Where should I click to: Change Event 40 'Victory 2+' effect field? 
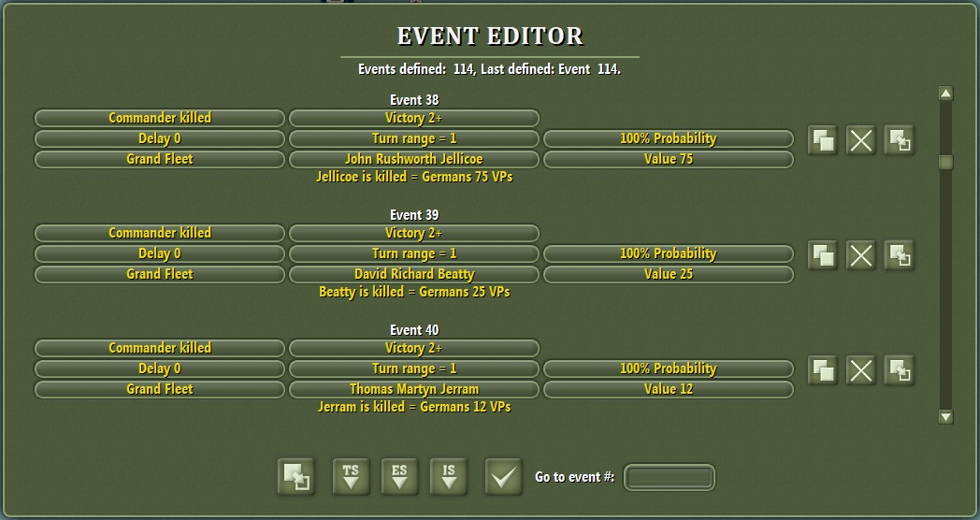(x=413, y=348)
